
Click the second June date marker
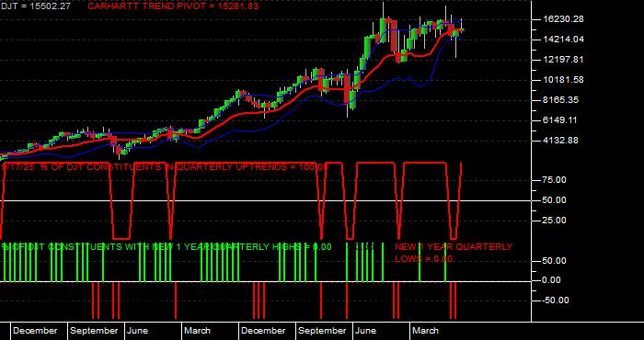click(x=365, y=331)
